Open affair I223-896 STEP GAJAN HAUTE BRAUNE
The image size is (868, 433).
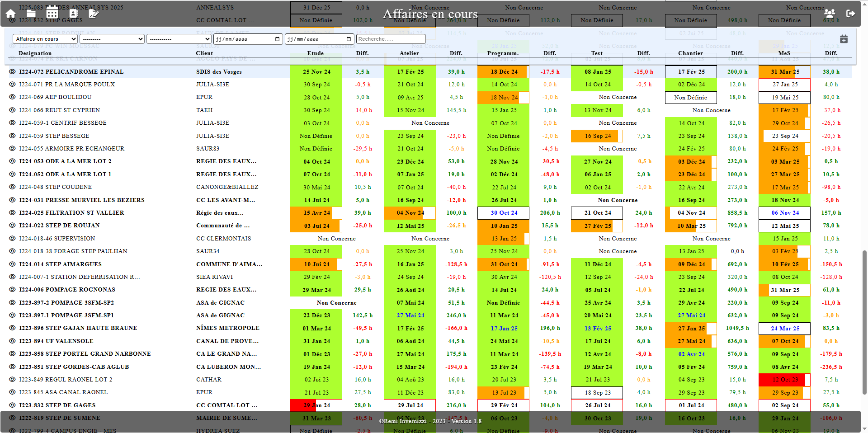[78, 328]
